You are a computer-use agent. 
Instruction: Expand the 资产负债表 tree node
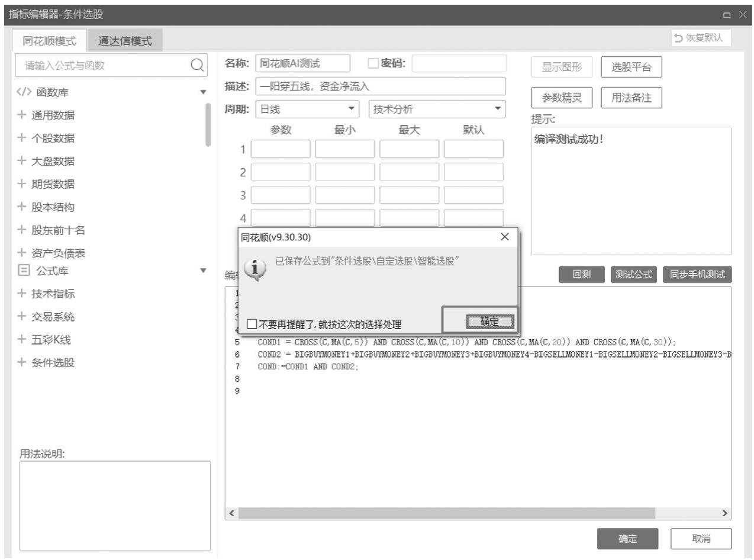point(22,253)
